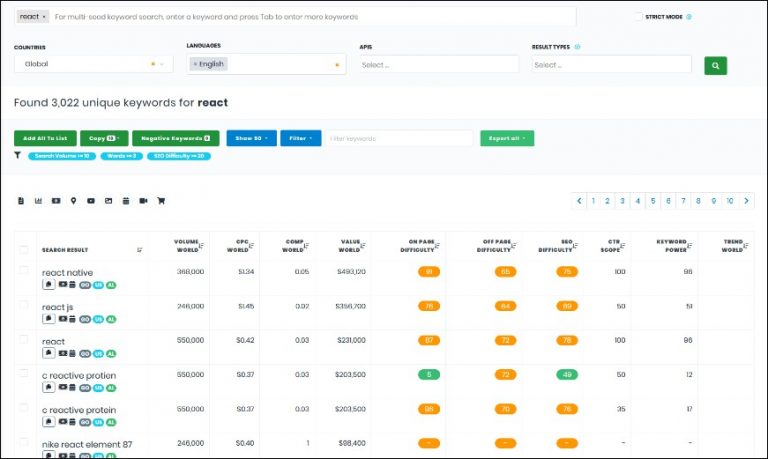The height and width of the screenshot is (459, 768).
Task: Tick the checkbox for the react native row
Action: (x=24, y=271)
